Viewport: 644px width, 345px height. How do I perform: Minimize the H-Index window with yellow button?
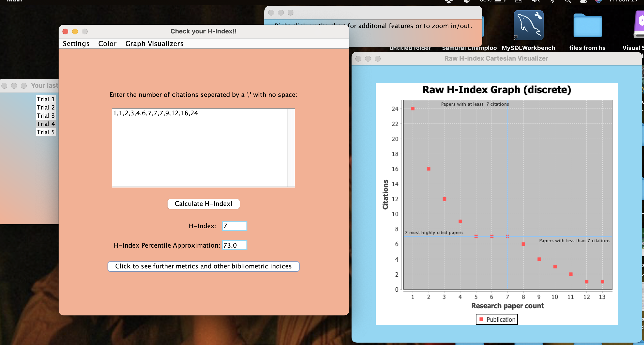(x=75, y=31)
